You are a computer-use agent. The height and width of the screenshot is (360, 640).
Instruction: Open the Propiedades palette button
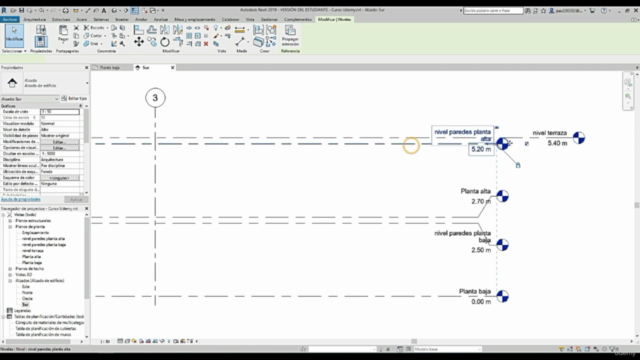tap(40, 41)
